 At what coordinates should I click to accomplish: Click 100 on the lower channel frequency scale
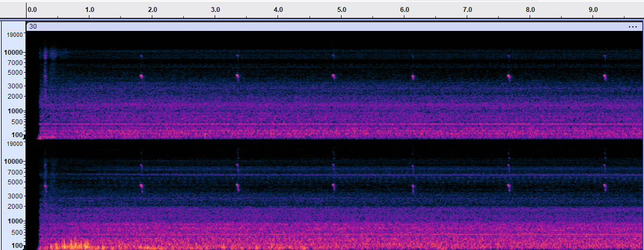tap(18, 246)
